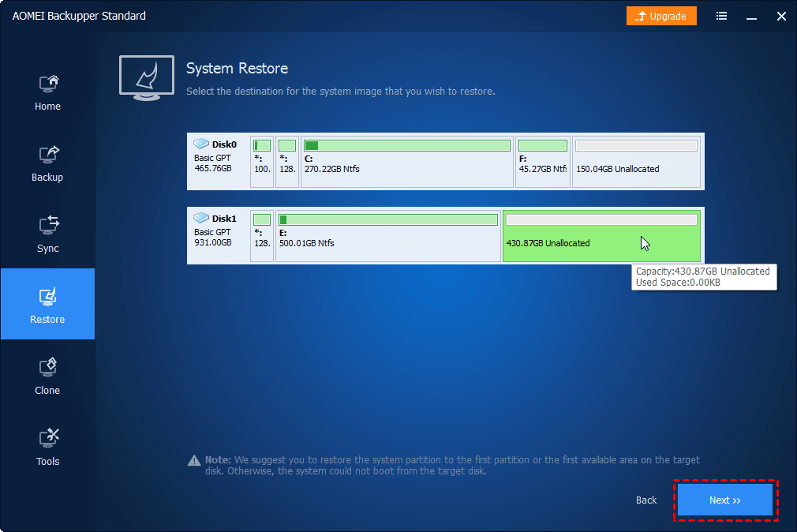797x532 pixels.
Task: Click the System Restore heading
Action: 238,68
